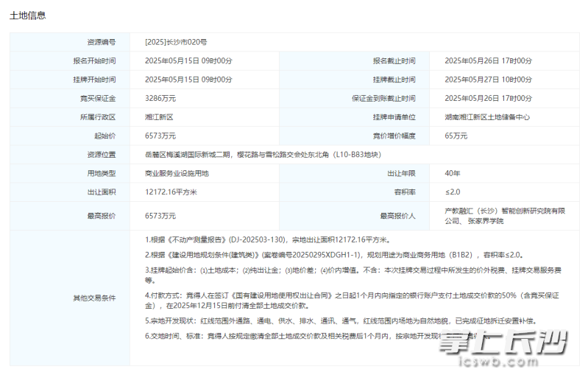Click the 土地信息 section heading
588x375 pixels.
coord(27,15)
